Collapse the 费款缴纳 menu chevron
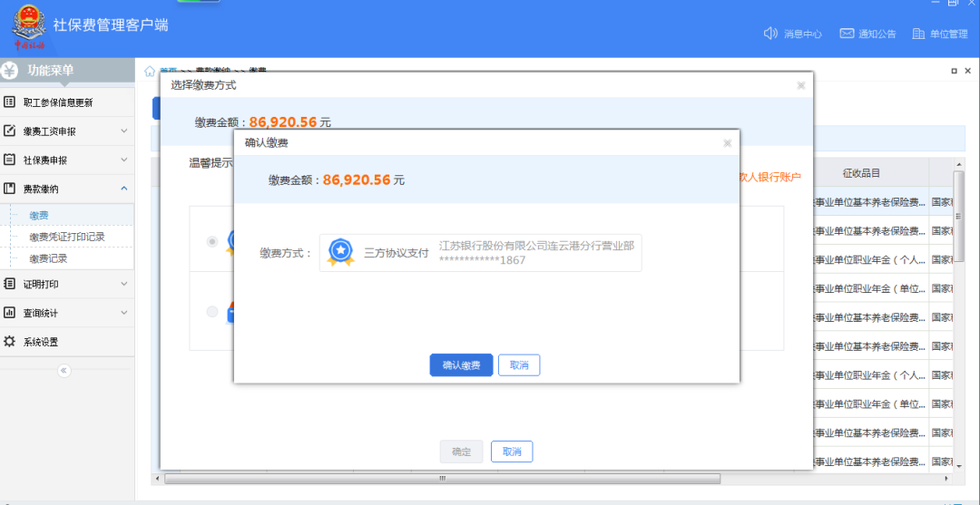The width and height of the screenshot is (980, 505). (123, 188)
